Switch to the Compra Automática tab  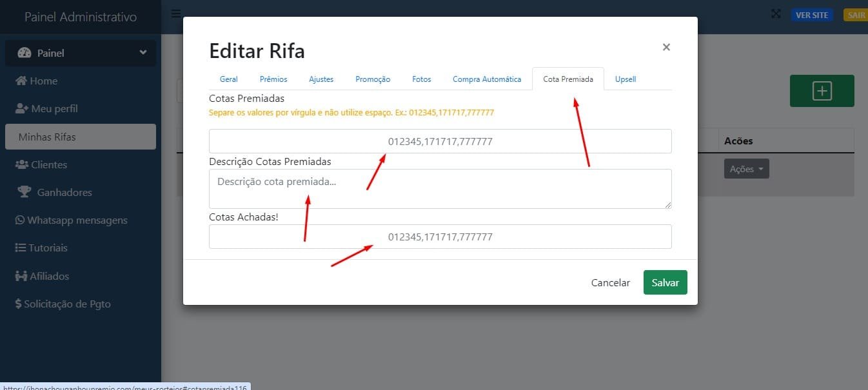(486, 79)
